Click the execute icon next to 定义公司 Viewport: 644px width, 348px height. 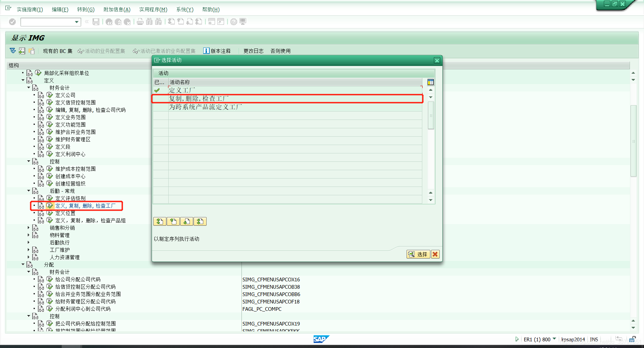(x=50, y=95)
